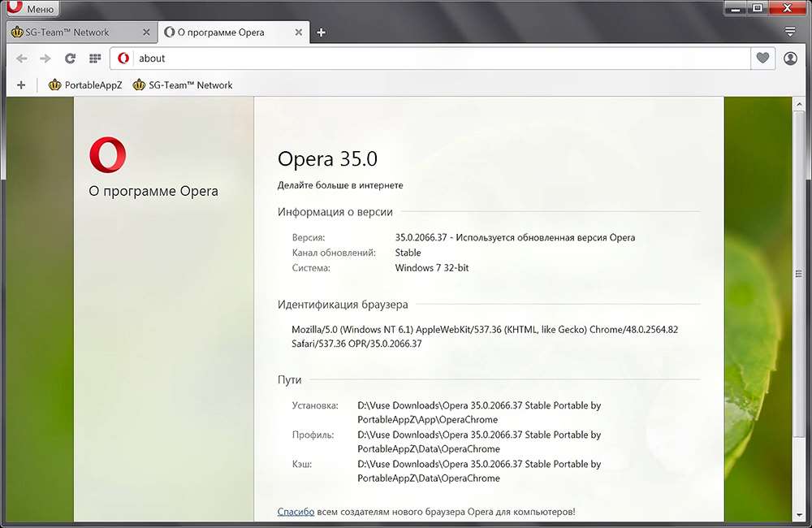Open PortableAppZ bookmark
The width and height of the screenshot is (812, 528).
coord(85,85)
